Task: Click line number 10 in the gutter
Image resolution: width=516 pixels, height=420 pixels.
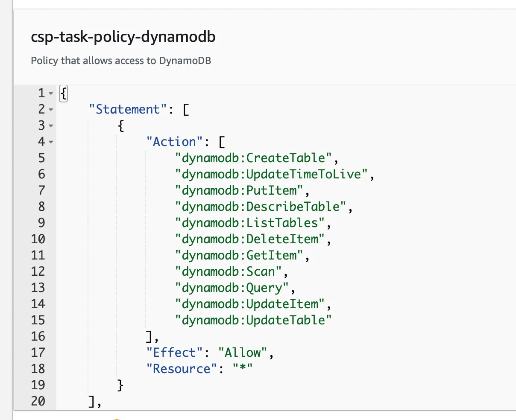Action: [x=38, y=239]
